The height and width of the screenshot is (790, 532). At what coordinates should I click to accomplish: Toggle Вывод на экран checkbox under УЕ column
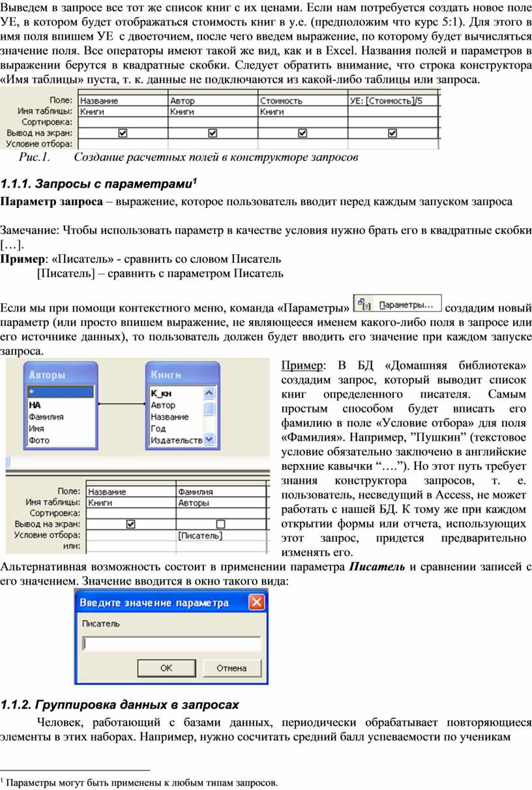392,132
